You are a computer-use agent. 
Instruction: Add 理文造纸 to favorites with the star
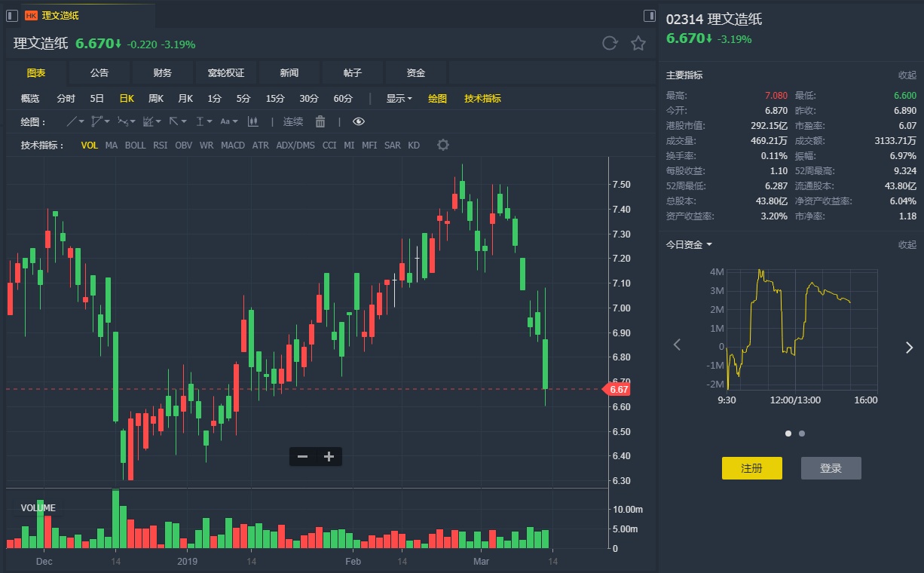[x=638, y=43]
